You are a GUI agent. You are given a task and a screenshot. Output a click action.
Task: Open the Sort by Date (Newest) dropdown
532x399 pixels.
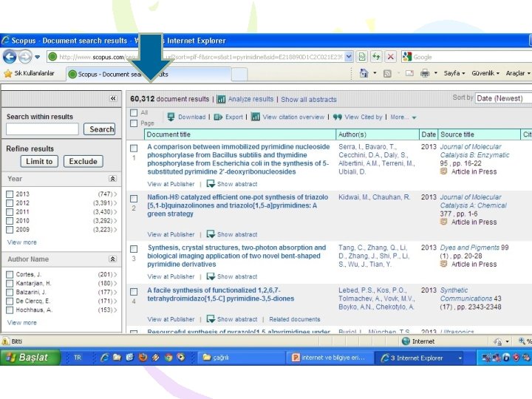click(503, 98)
